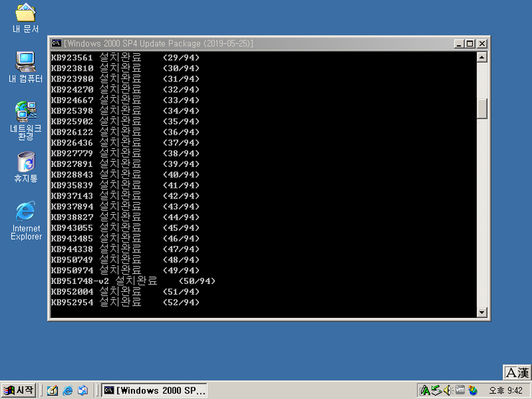
Task: Click the console window title bar text
Action: click(158, 43)
